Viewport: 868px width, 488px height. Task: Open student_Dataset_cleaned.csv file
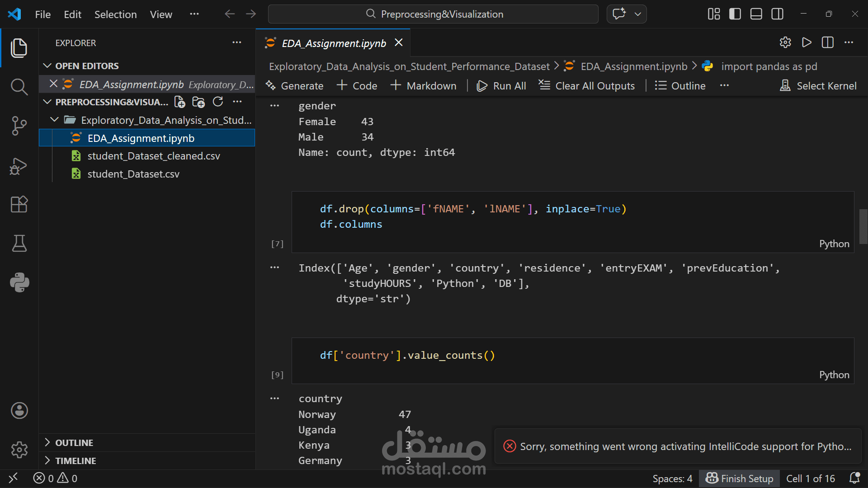[153, 156]
